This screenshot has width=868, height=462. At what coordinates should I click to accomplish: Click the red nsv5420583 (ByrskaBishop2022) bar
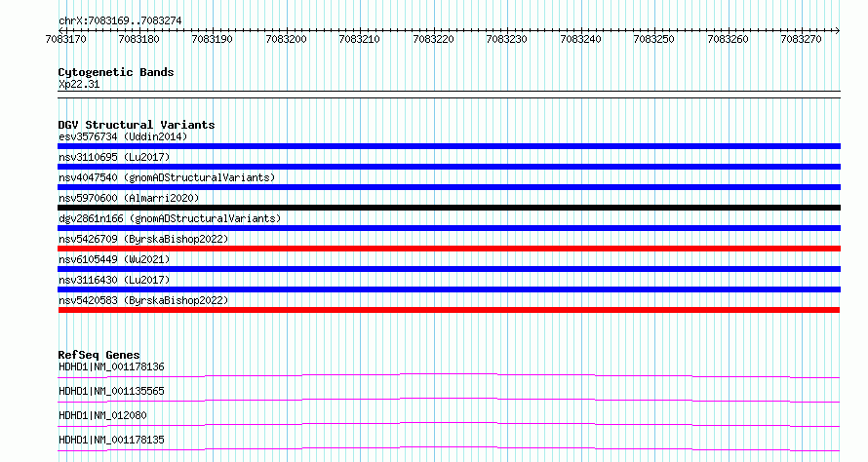449,310
